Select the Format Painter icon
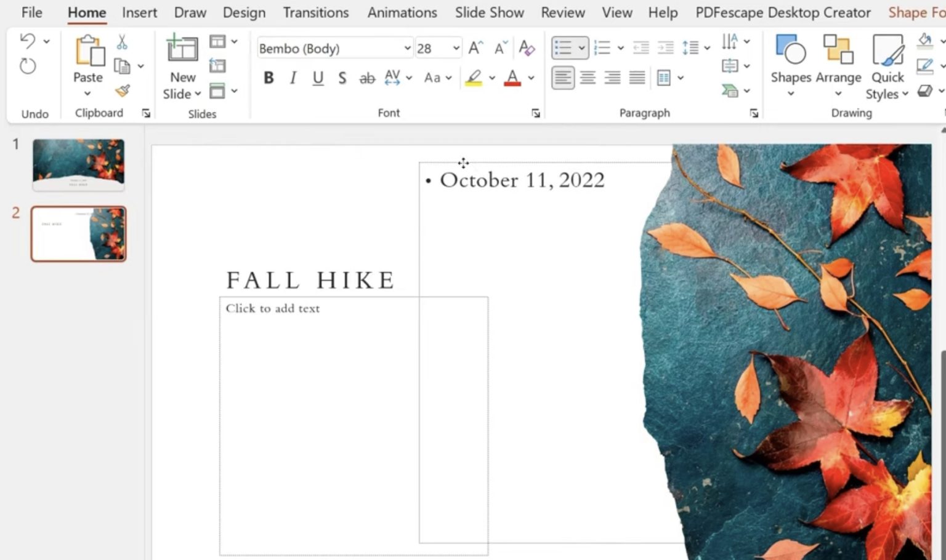The width and height of the screenshot is (946, 560). pyautogui.click(x=123, y=91)
